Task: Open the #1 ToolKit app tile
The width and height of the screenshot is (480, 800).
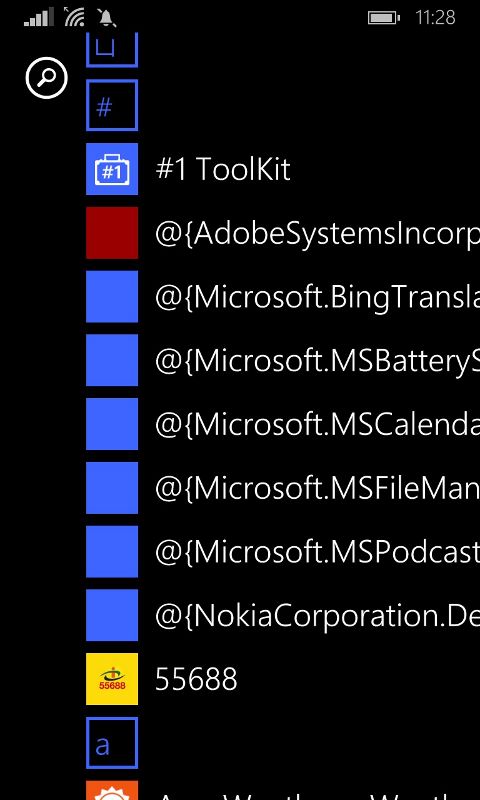Action: point(112,169)
